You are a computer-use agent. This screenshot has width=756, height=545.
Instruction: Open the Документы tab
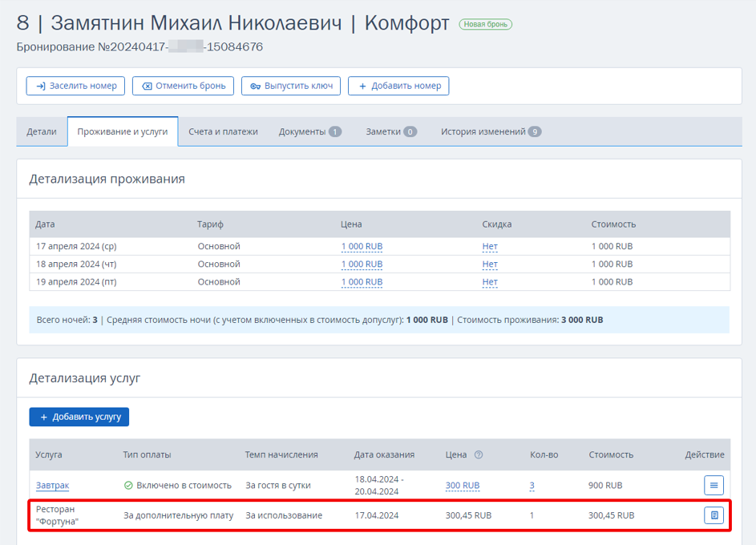pyautogui.click(x=310, y=131)
